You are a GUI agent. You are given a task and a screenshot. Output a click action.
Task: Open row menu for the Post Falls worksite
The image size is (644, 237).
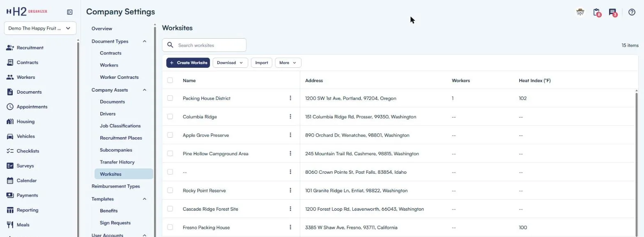pos(290,172)
